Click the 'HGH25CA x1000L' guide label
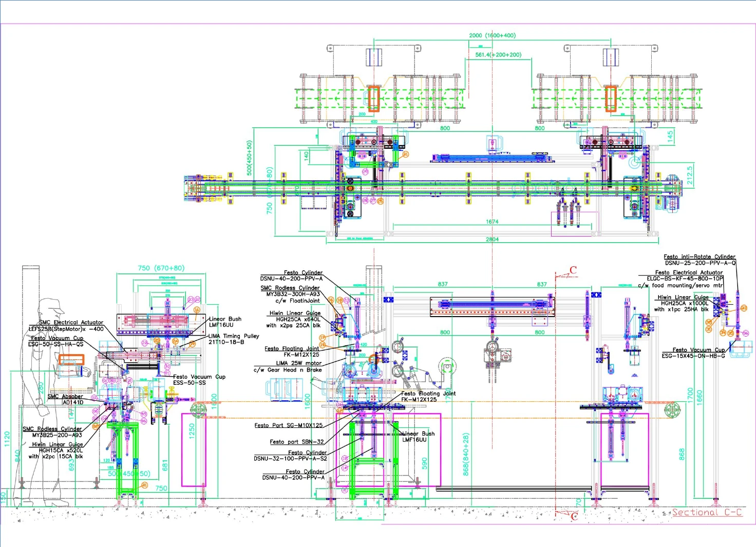The width and height of the screenshot is (756, 547). pos(685,303)
